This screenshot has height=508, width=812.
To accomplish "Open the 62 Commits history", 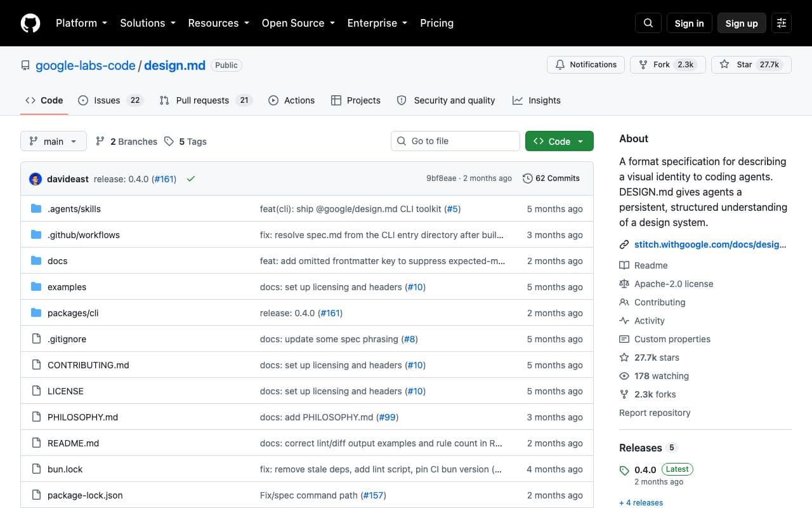I will click(x=551, y=178).
